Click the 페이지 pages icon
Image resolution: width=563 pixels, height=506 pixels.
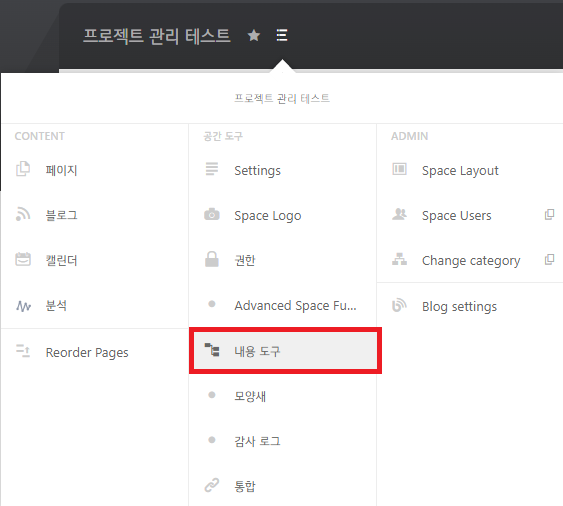tap(23, 169)
